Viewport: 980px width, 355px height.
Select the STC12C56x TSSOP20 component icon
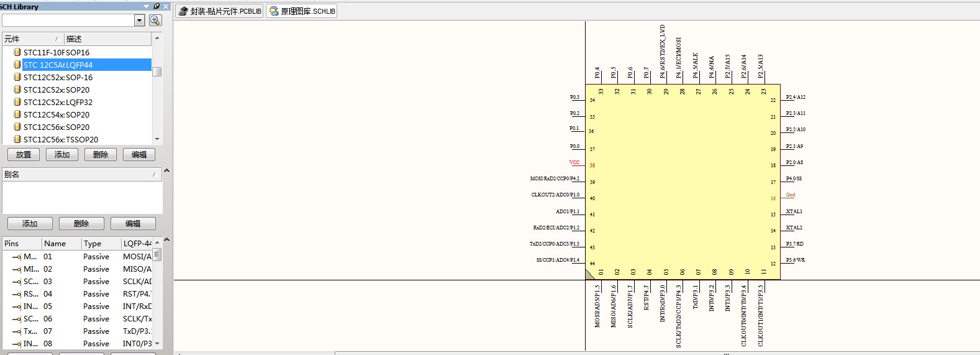[x=17, y=139]
